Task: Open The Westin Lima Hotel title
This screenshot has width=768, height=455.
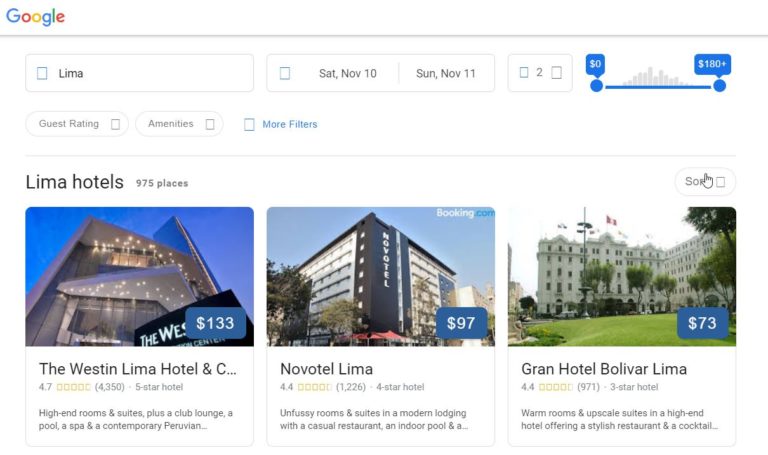Action: (x=138, y=369)
